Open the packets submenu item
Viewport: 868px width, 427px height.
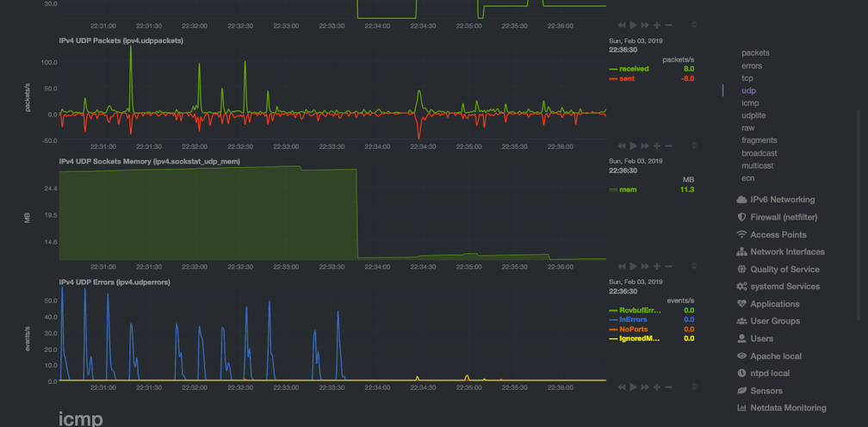click(756, 53)
